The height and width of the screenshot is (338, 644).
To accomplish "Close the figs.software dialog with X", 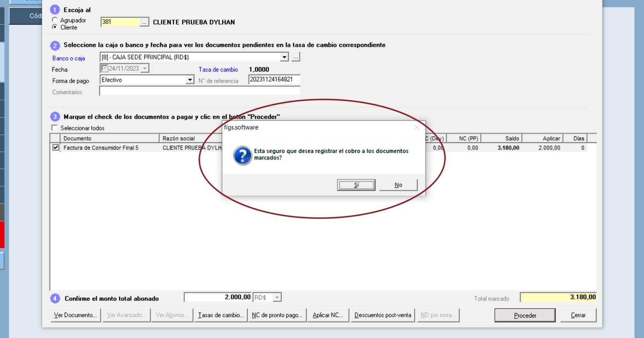I will click(417, 128).
